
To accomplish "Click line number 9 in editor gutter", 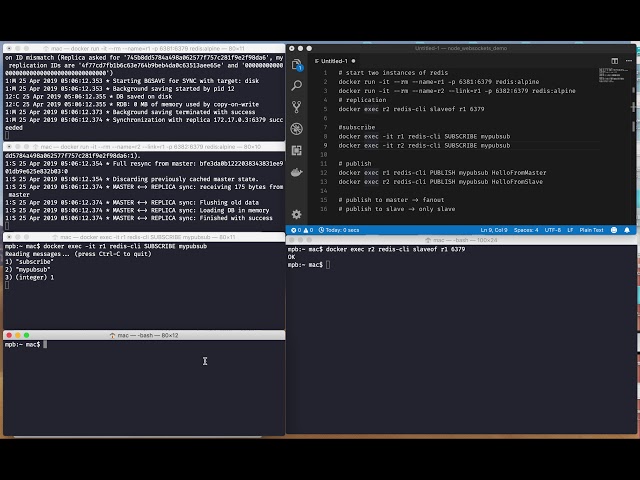I will point(325,145).
